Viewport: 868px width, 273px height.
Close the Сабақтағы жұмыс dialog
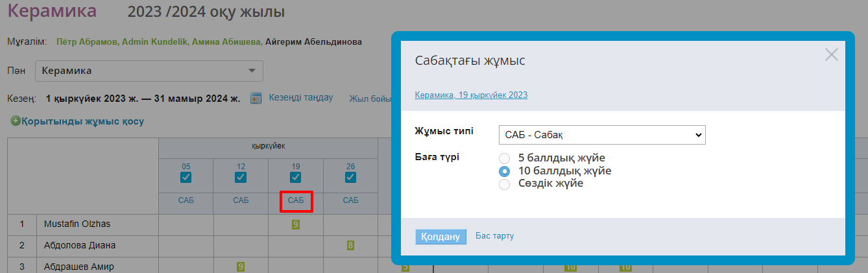[x=831, y=54]
